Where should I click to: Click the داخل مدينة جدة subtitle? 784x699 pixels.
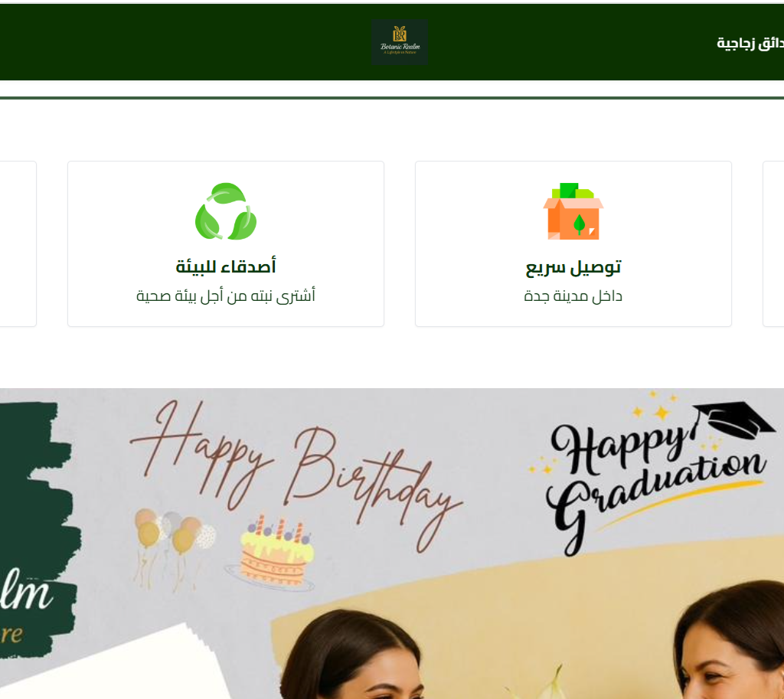[573, 296]
